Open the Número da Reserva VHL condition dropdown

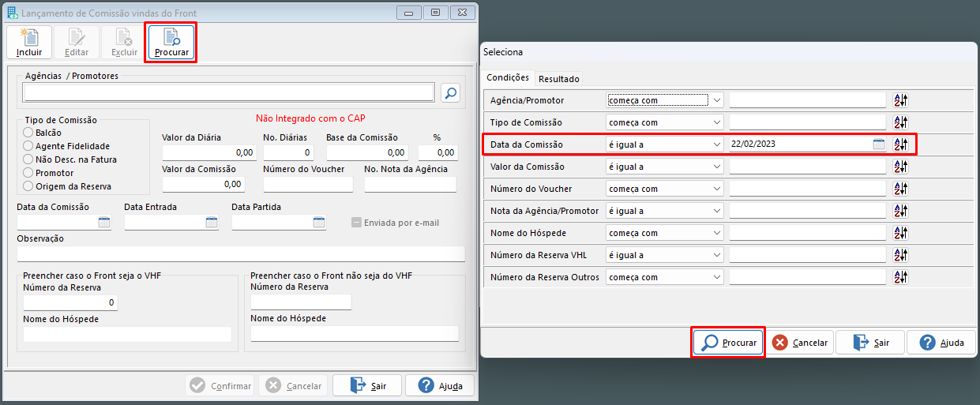click(x=664, y=255)
